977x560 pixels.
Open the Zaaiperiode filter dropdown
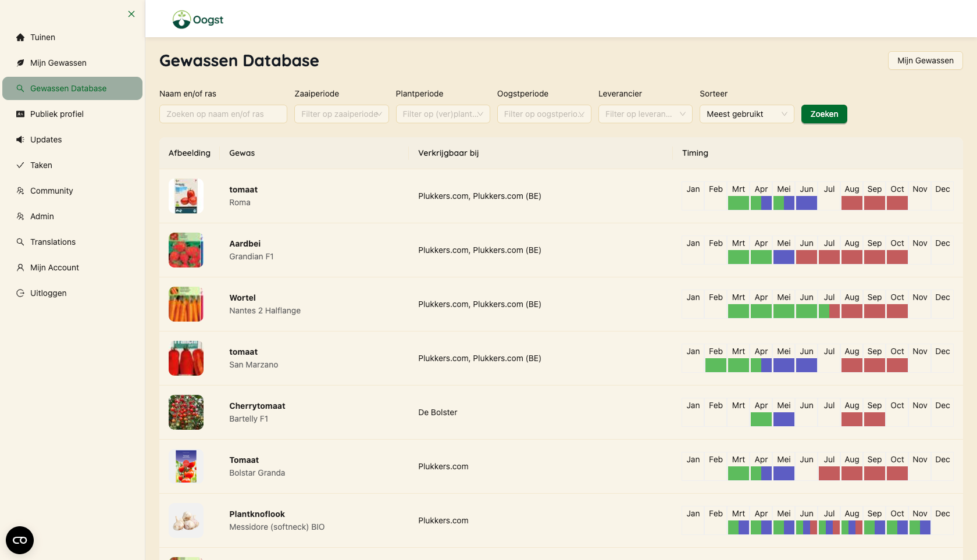point(341,114)
